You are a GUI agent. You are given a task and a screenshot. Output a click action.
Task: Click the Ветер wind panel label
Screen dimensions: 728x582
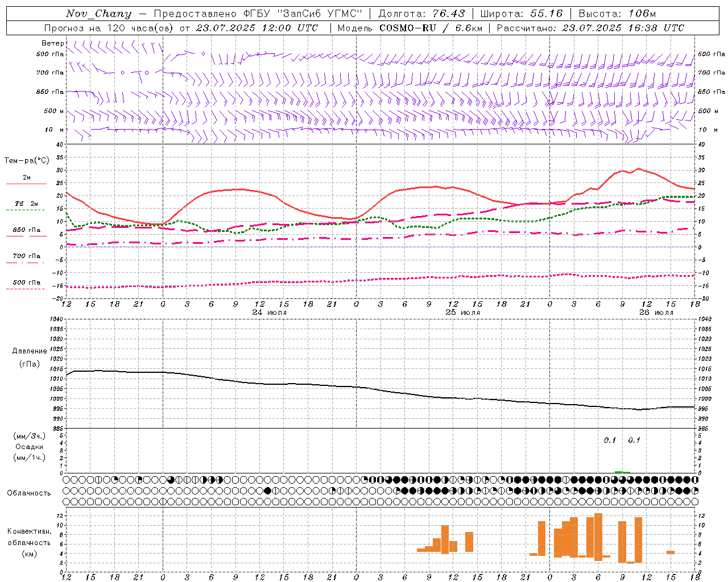53,43
